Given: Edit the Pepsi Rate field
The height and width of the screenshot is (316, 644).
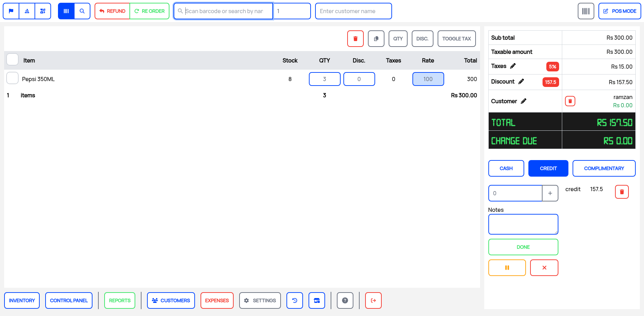Looking at the screenshot, I should (428, 79).
